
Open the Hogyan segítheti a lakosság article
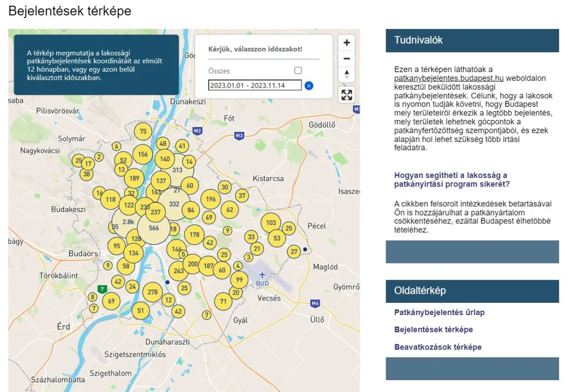[x=451, y=180]
